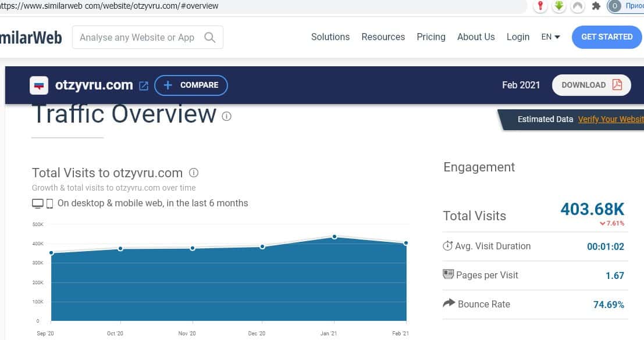Screen dimensions: 644x340
Task: Click the 7.61% decrease indicator
Action: tap(612, 224)
